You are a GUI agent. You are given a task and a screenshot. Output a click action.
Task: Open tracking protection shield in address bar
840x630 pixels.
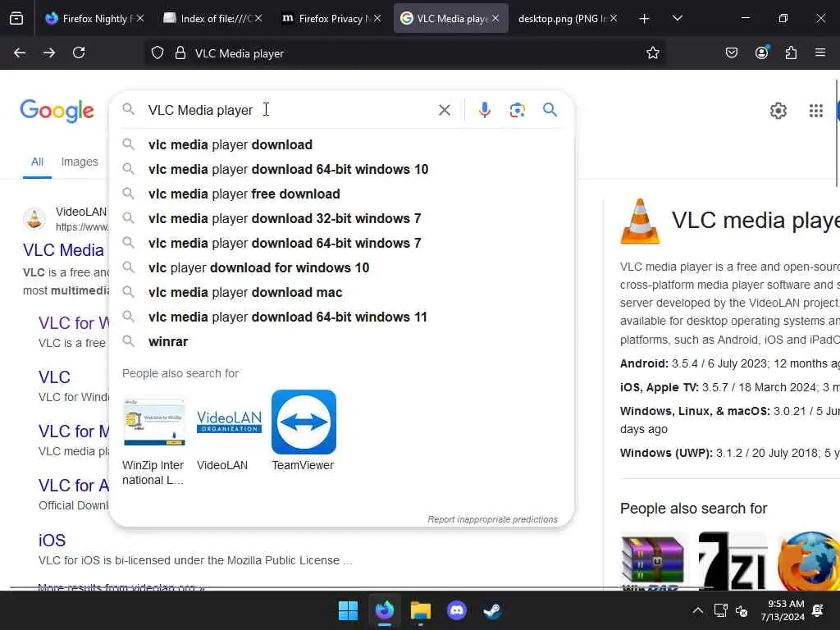coord(157,53)
